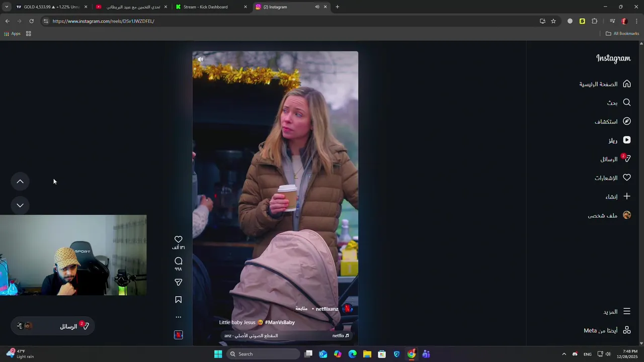Open Outlook from the taskbar

323,354
